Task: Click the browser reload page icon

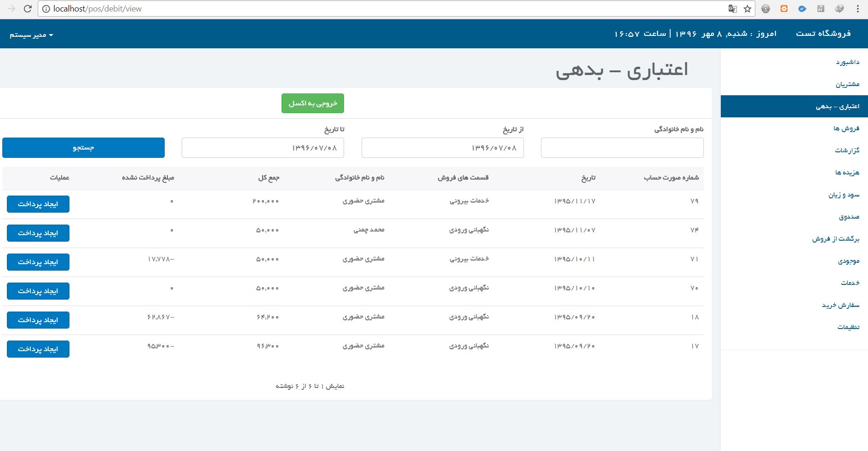Action: (28, 9)
